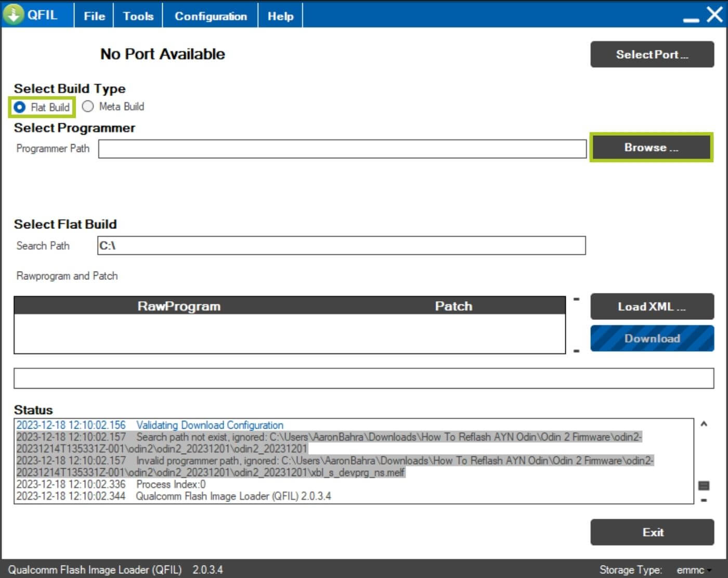Minimize the QFIL window
Viewport: 728px width, 578px height.
click(x=691, y=20)
